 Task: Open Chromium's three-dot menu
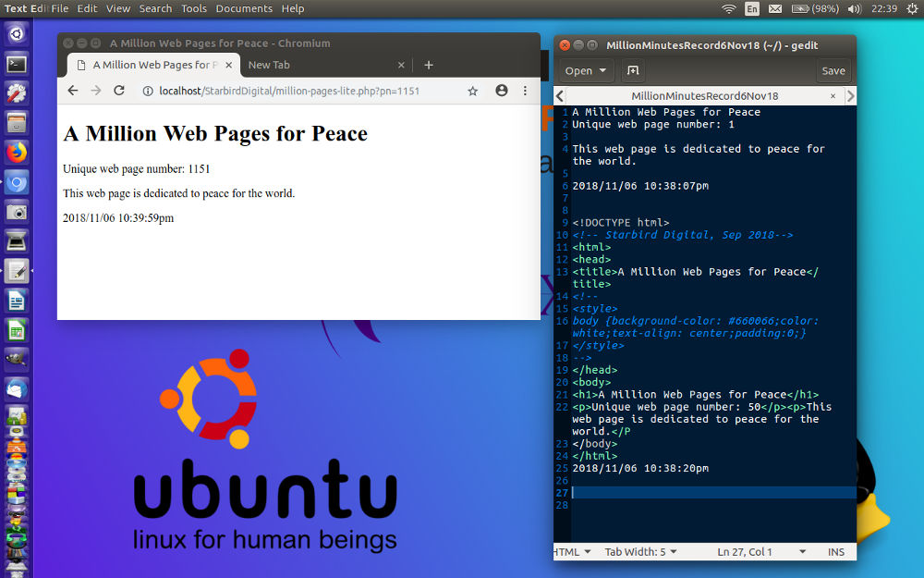(x=525, y=91)
